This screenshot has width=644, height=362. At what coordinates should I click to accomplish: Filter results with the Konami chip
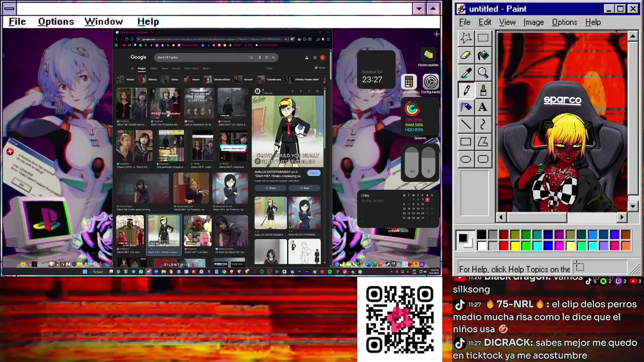coord(245,79)
